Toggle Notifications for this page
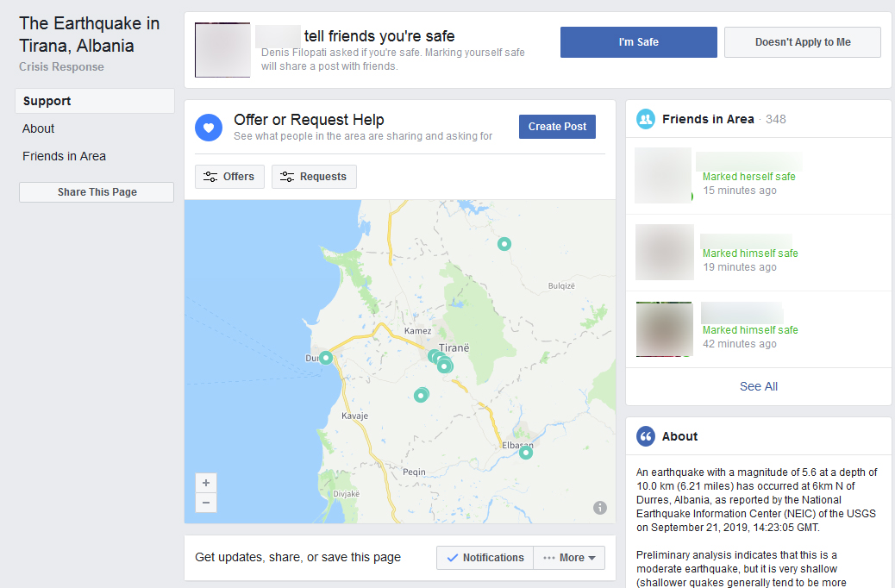895x588 pixels. pyautogui.click(x=484, y=558)
